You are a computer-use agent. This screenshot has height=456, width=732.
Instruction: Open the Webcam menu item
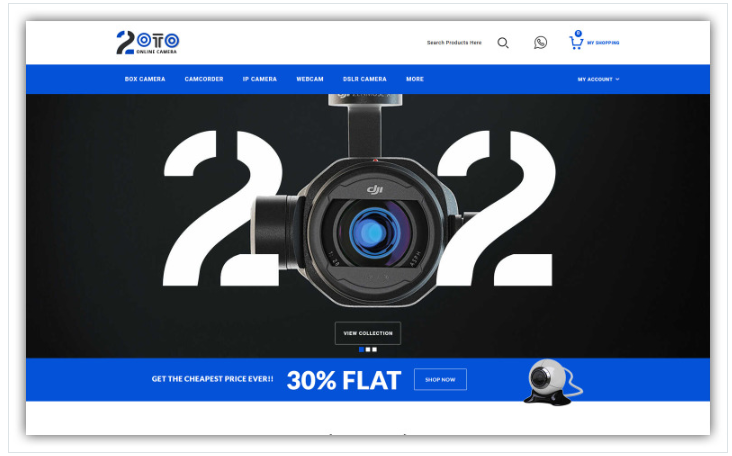310,79
